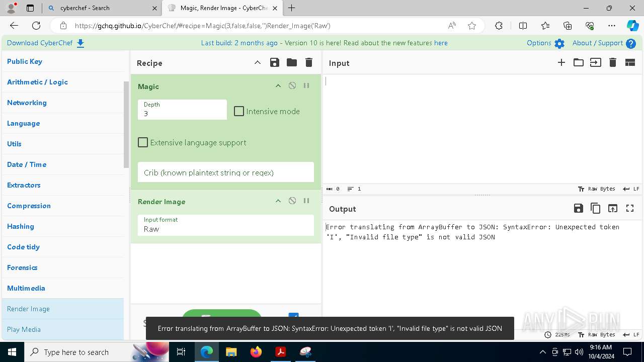Image resolution: width=644 pixels, height=362 pixels.
Task: Click the Crib plaintext input field
Action: [226, 172]
